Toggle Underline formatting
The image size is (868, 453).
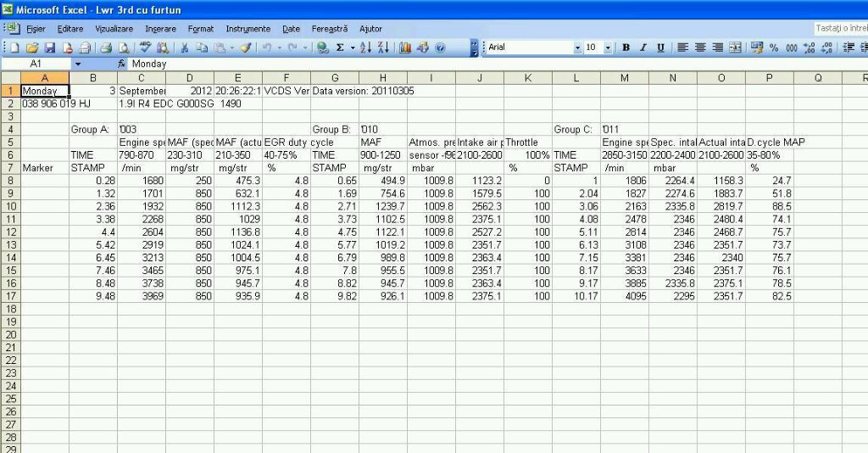(x=660, y=48)
